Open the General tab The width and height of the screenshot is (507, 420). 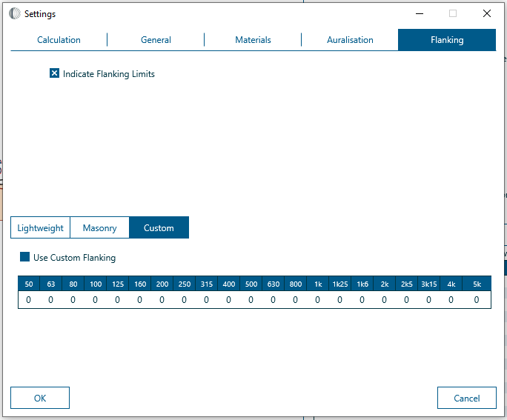pos(156,40)
